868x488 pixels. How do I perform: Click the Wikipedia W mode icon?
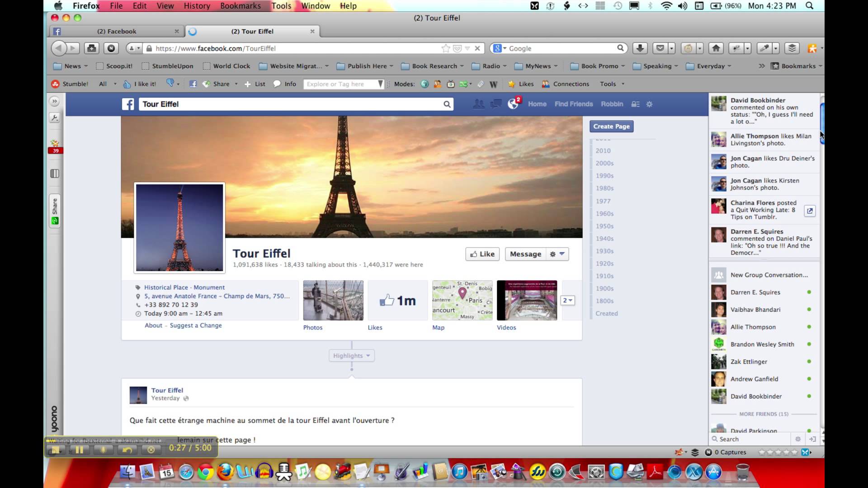[494, 84]
